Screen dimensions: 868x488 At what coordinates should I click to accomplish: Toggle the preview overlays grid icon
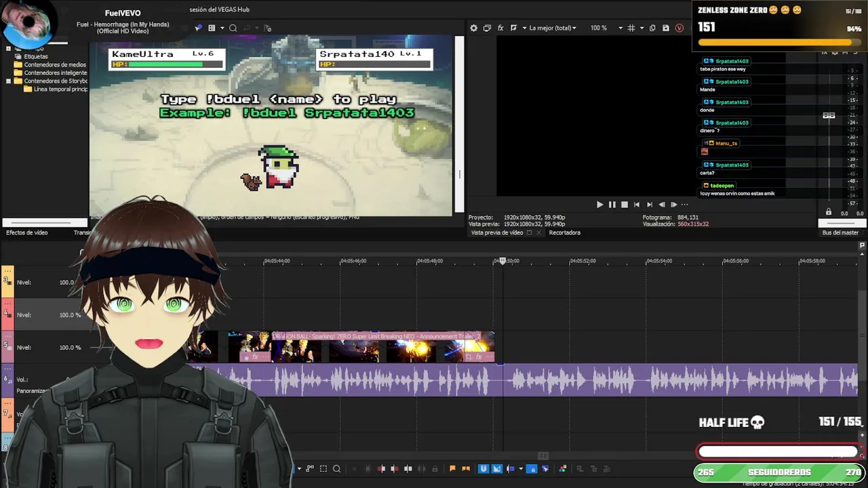[x=631, y=28]
